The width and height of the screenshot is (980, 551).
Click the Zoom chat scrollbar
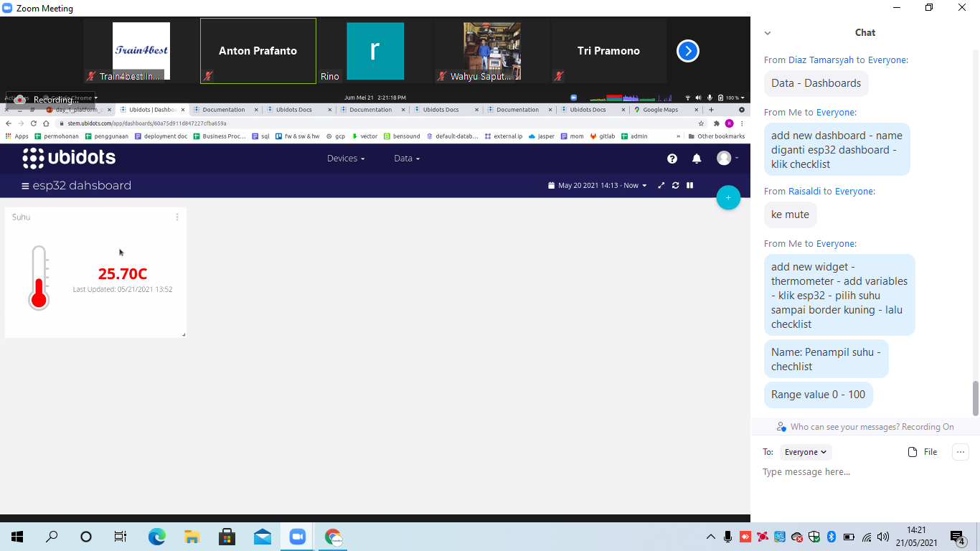coord(975,398)
